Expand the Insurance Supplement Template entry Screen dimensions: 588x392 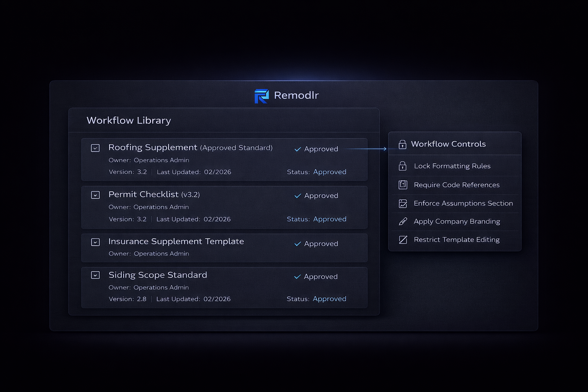pos(95,242)
